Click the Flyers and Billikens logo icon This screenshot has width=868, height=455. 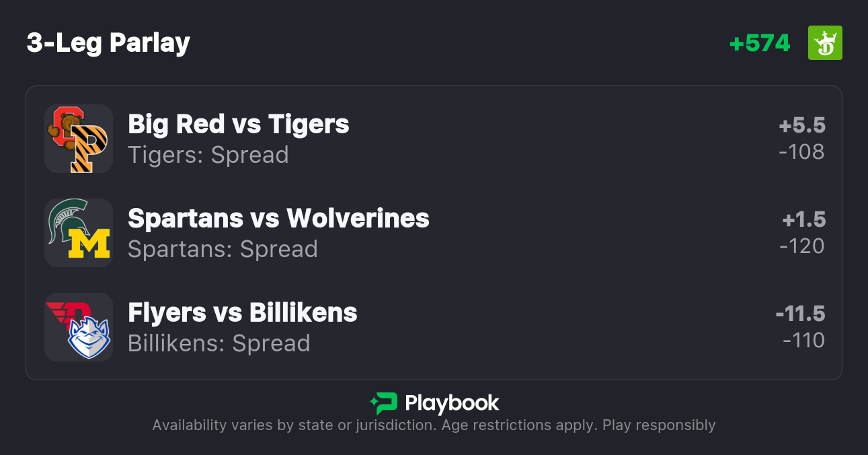[x=79, y=327]
